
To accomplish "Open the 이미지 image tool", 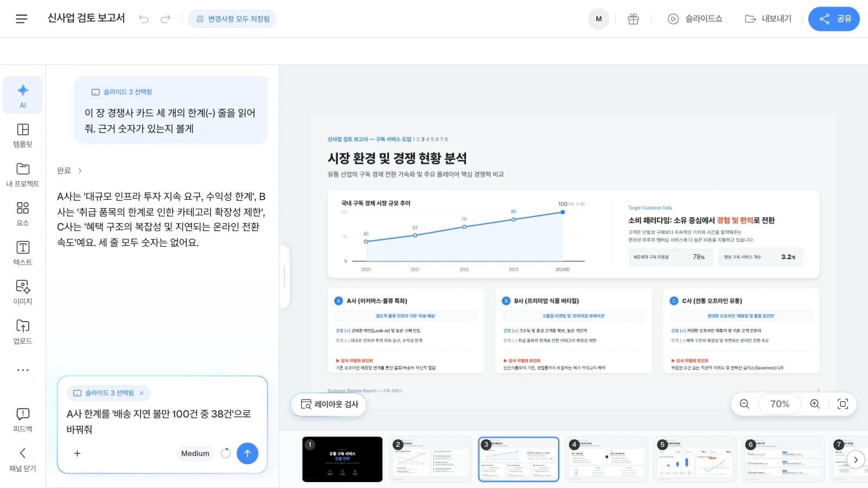I will click(23, 292).
